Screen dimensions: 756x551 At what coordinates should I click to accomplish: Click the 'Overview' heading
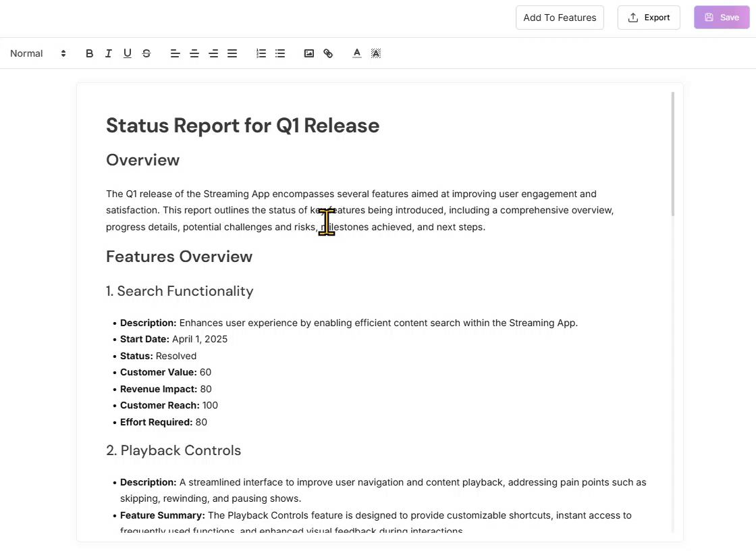[142, 160]
